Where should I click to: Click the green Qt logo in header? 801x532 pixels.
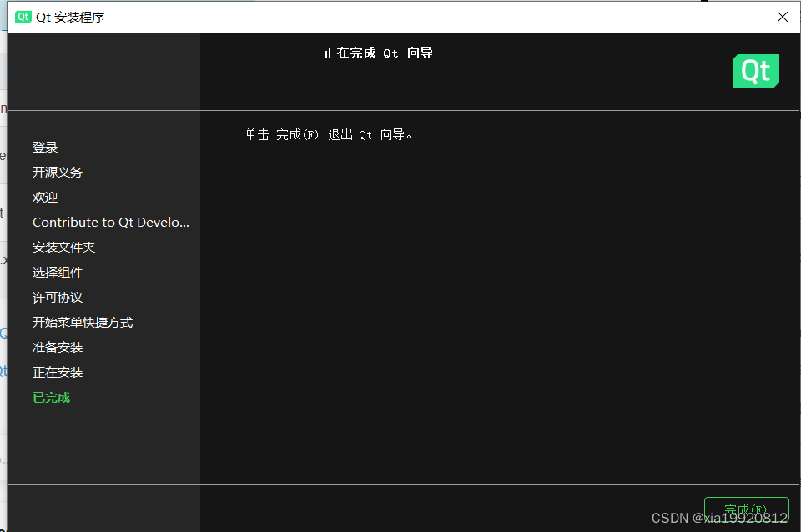click(756, 71)
